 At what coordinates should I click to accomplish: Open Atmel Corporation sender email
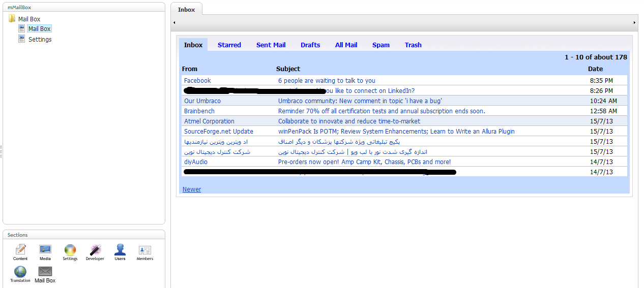coord(209,121)
